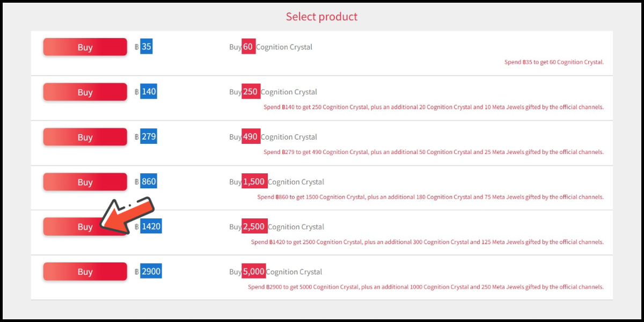
Task: Click the blue 279 price tag
Action: (149, 137)
